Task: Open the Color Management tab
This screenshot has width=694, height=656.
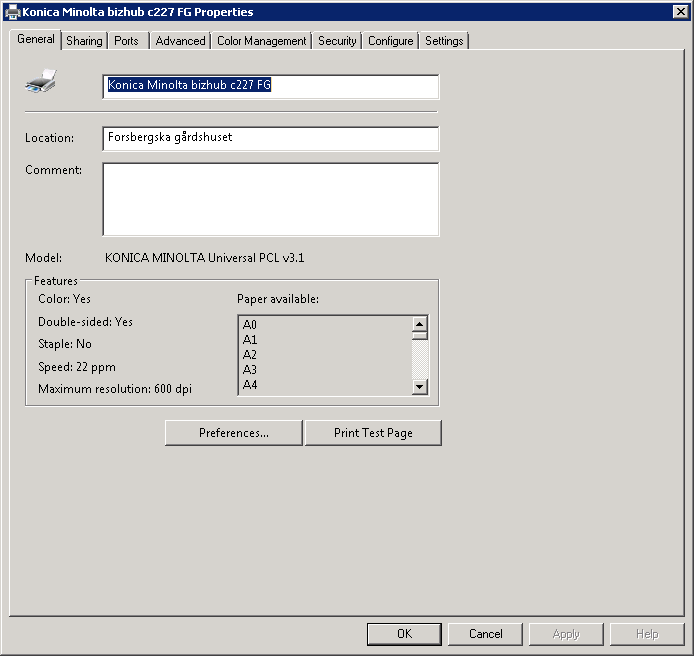Action: pos(262,41)
